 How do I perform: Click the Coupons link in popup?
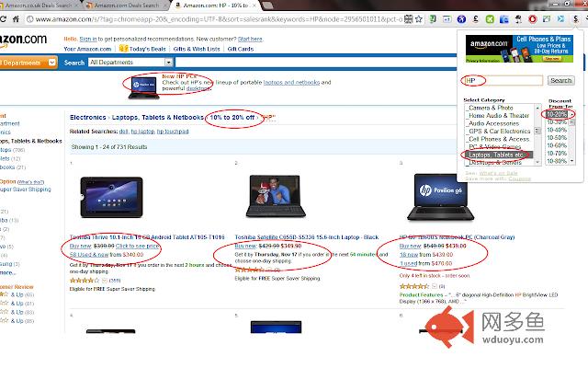point(519,178)
